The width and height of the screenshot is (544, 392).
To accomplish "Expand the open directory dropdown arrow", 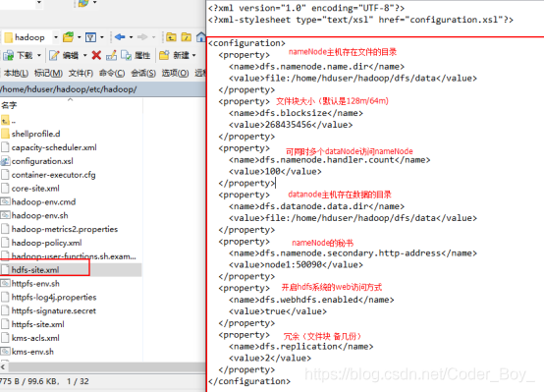I will pos(80,36).
